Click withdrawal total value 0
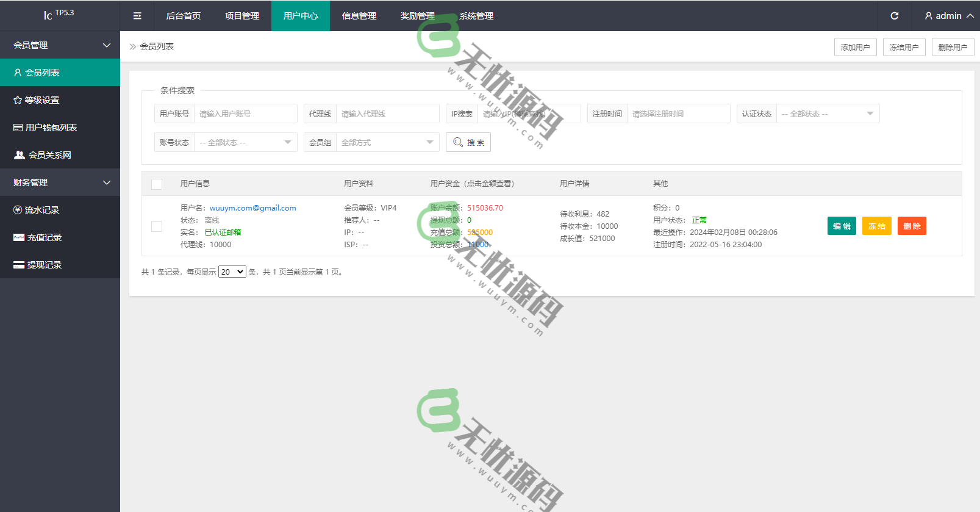980x512 pixels. coord(470,220)
